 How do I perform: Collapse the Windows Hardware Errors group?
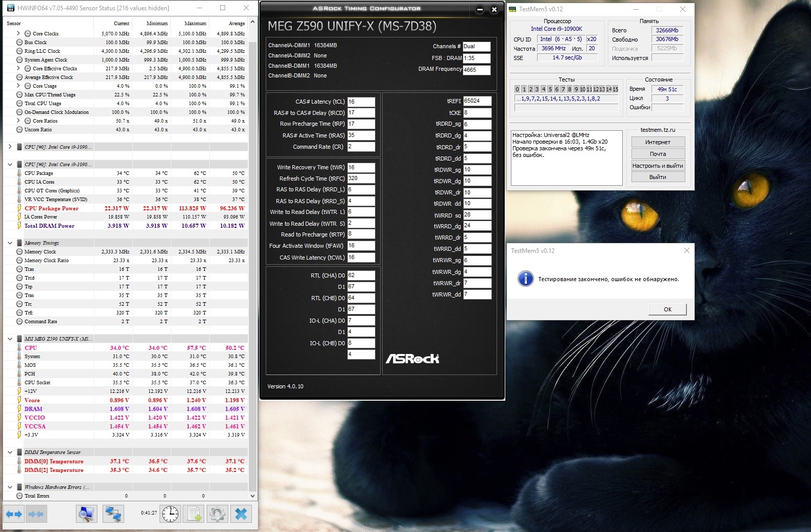point(10,487)
